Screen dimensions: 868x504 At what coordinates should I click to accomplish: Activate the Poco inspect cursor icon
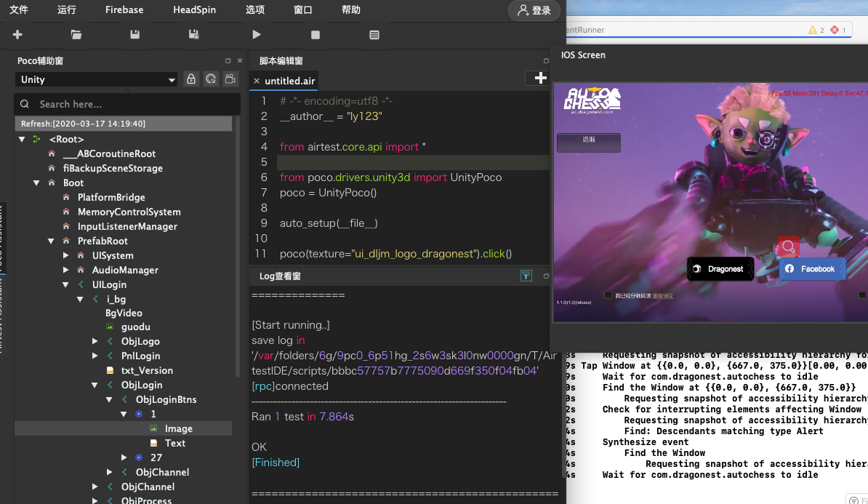tap(211, 79)
